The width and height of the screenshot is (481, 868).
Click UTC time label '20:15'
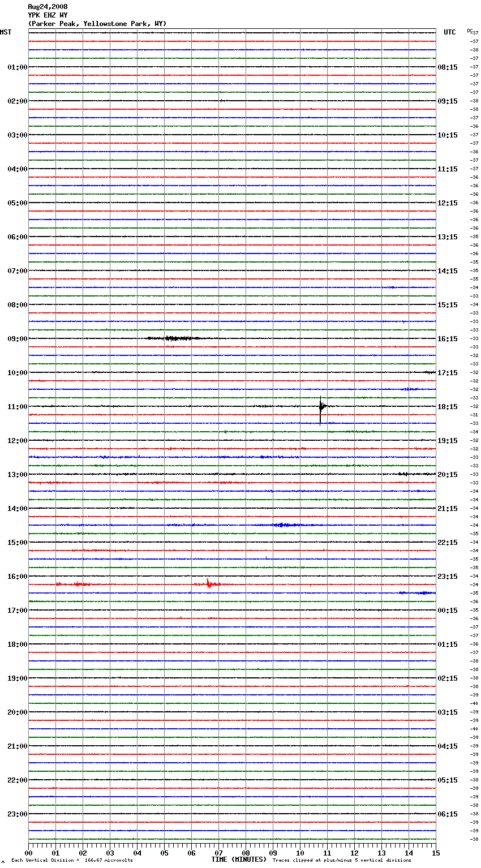click(448, 475)
